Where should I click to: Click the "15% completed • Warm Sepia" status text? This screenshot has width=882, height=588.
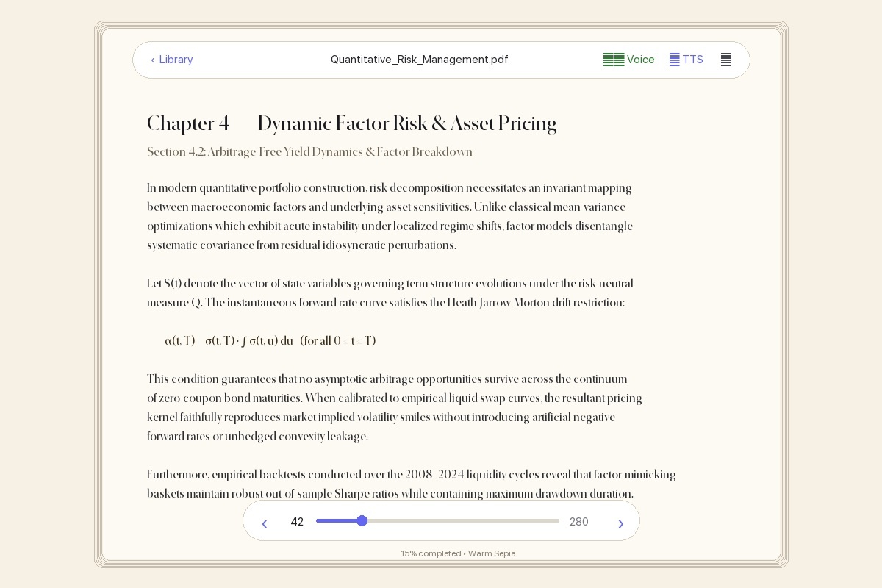[x=458, y=553]
